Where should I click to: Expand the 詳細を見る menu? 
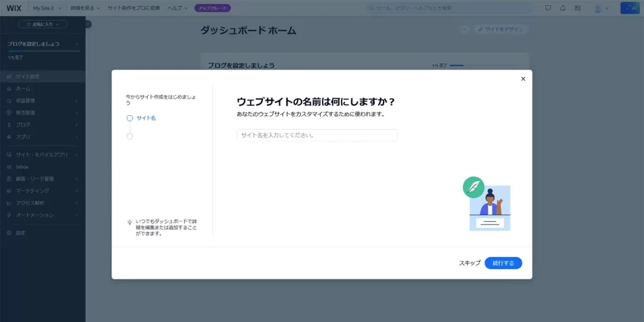pyautogui.click(x=85, y=8)
